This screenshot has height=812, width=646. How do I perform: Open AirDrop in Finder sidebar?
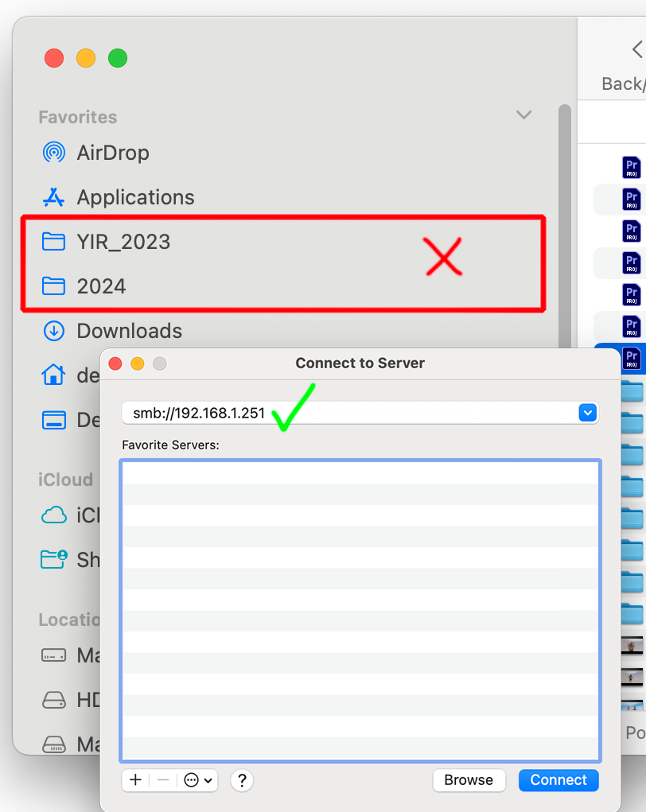95,153
